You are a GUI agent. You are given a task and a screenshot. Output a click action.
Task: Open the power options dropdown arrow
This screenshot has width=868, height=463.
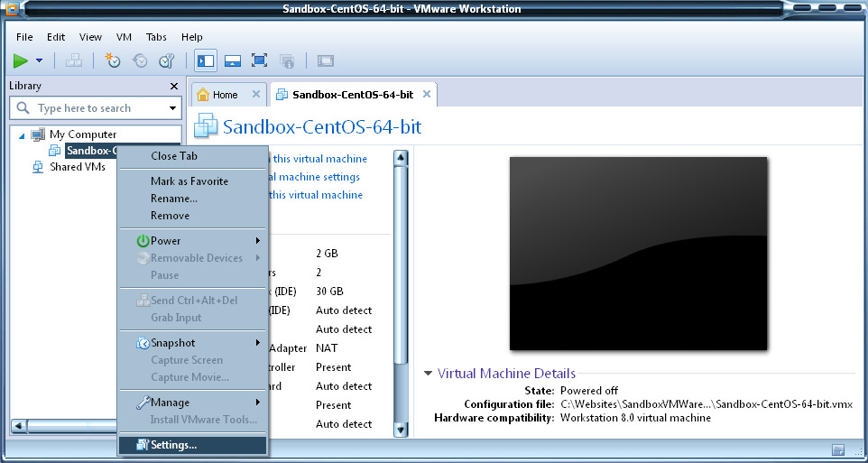pos(40,61)
